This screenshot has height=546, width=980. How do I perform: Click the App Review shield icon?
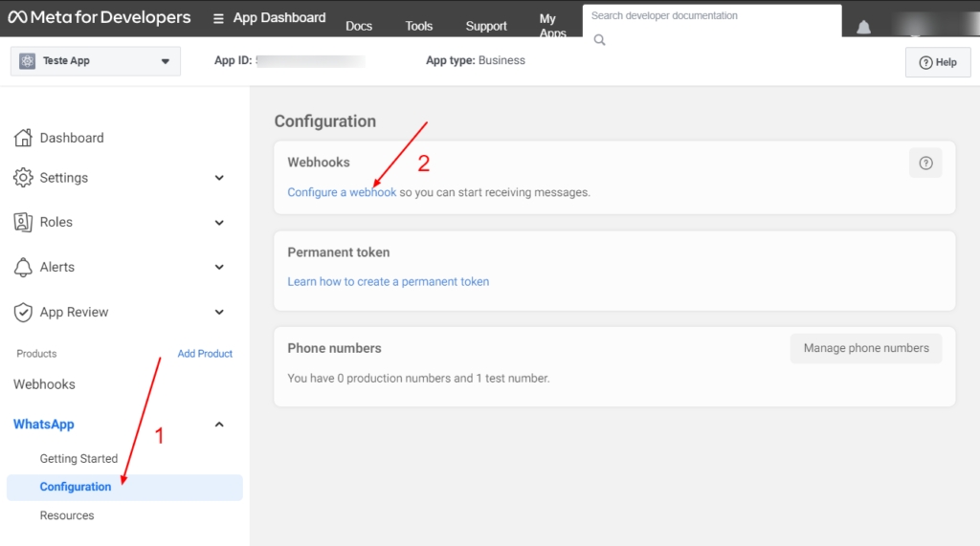point(23,312)
